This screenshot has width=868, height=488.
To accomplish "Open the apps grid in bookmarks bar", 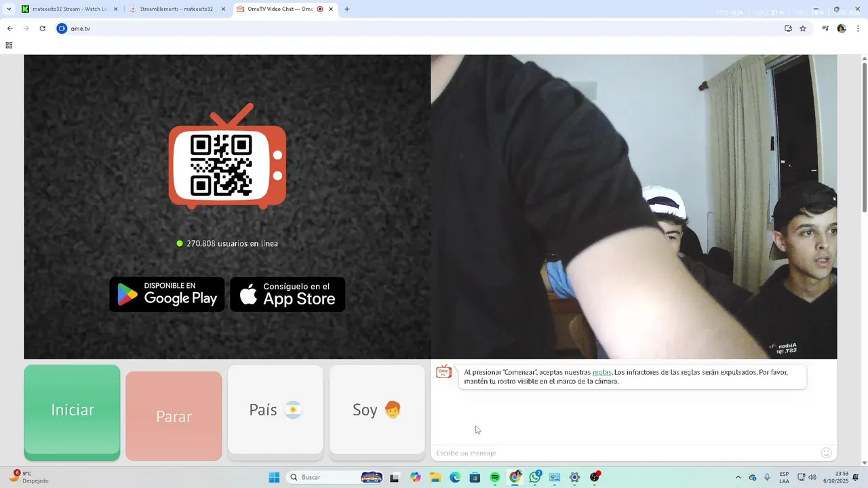I will 9,45.
